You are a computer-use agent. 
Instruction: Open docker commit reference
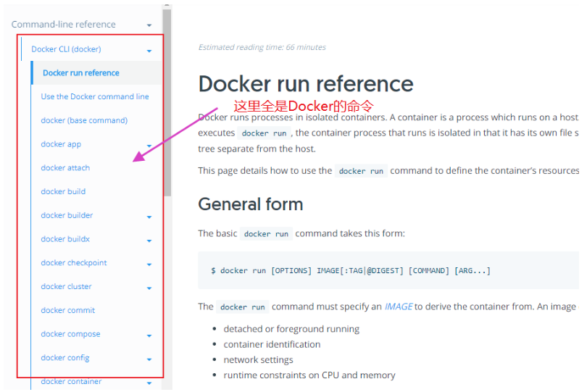[x=68, y=310]
